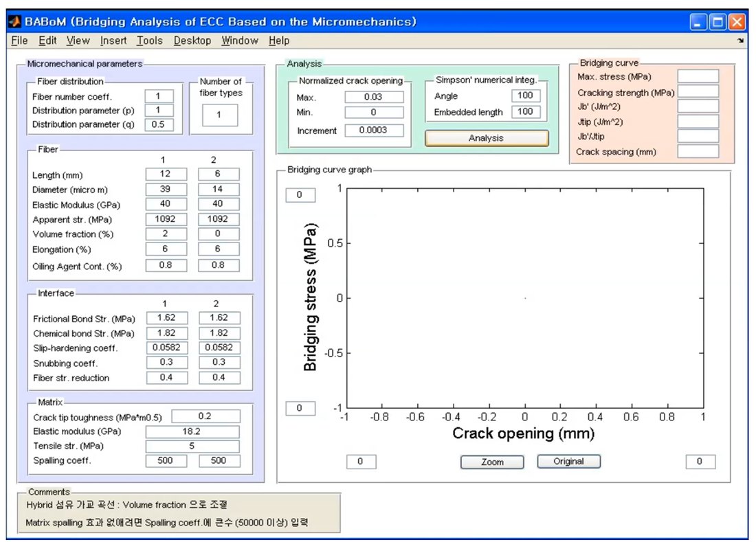Click Frictional Bond Str. field column 1
Screen dimensions: 756x542
click(x=167, y=318)
